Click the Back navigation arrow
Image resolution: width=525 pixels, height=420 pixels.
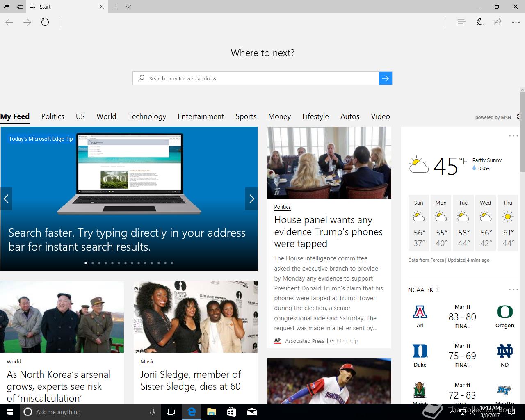(x=9, y=22)
